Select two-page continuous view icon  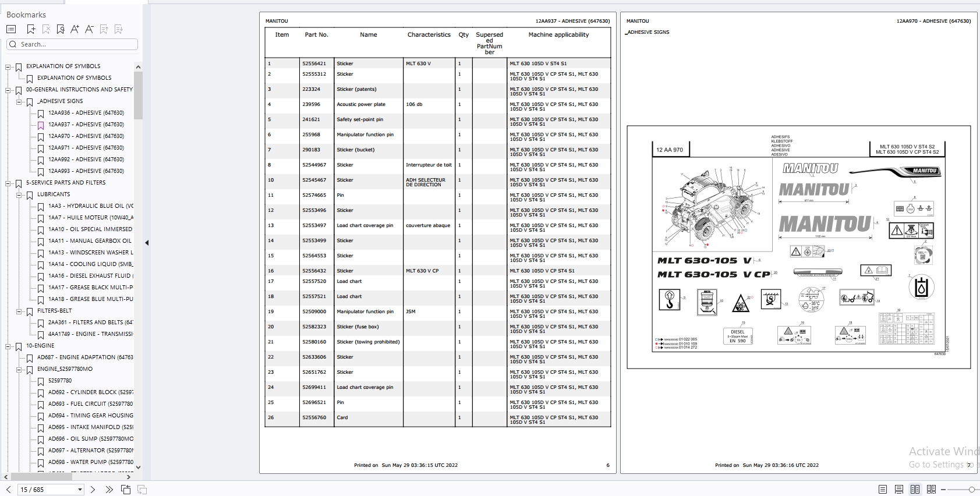click(931, 490)
